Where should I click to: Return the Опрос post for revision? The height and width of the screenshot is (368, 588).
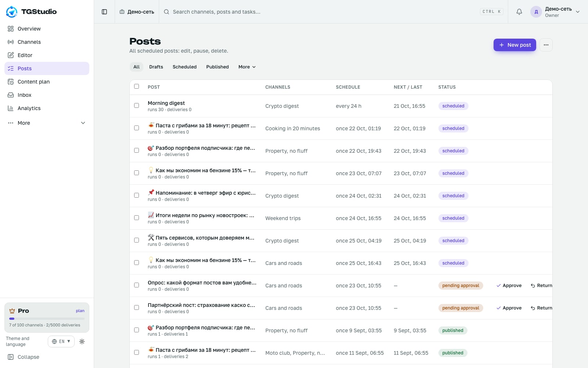[541, 286]
